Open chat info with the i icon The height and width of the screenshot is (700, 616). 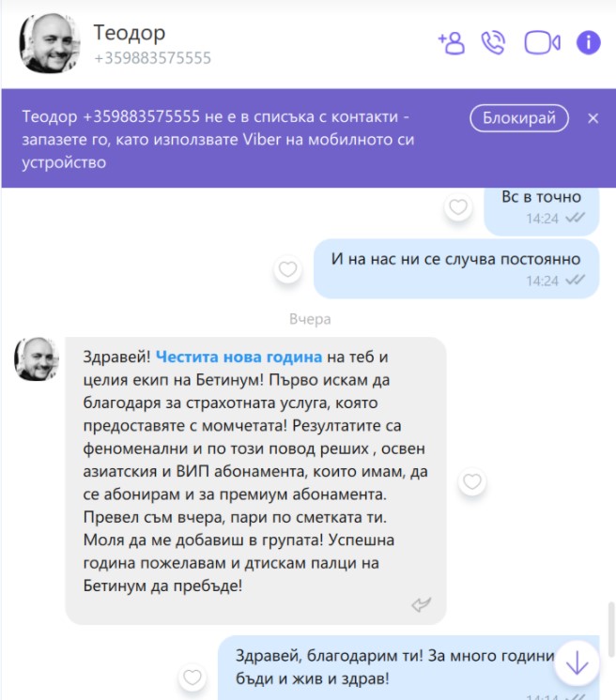(x=589, y=43)
